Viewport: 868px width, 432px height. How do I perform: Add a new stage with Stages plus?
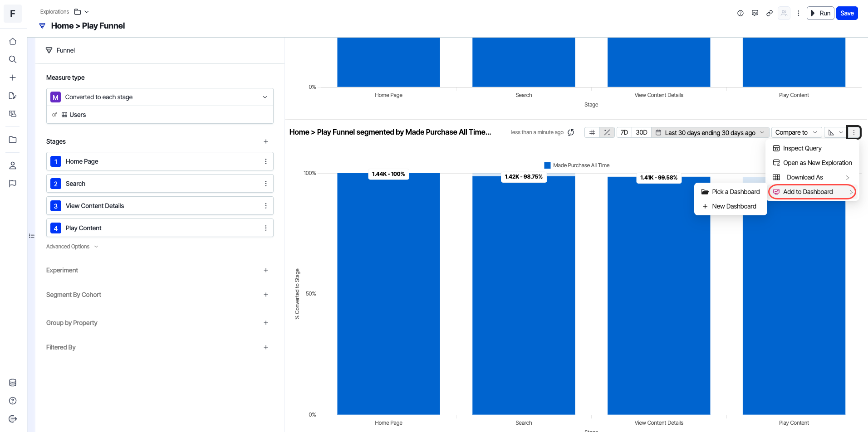(266, 141)
